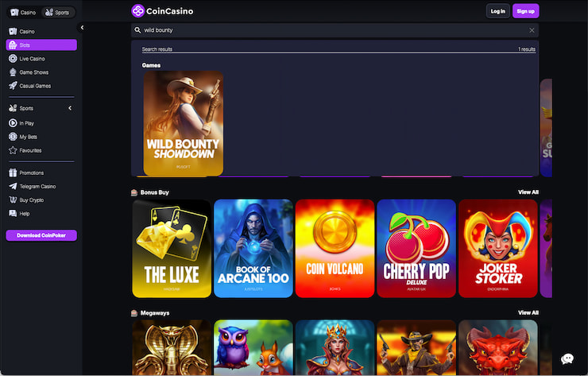The height and width of the screenshot is (376, 588).
Task: Clear the search with the X icon
Action: point(532,30)
